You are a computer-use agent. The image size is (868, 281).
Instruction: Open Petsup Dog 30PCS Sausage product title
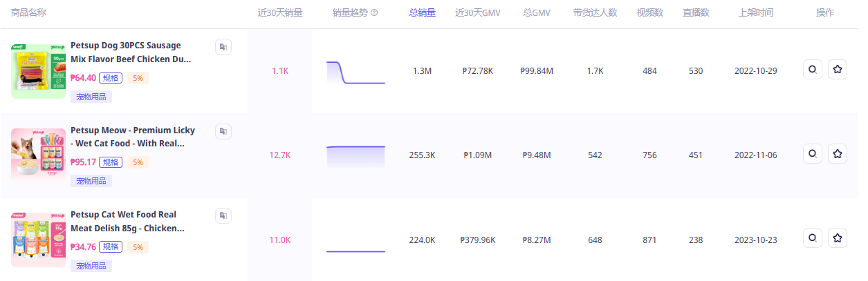[130, 52]
